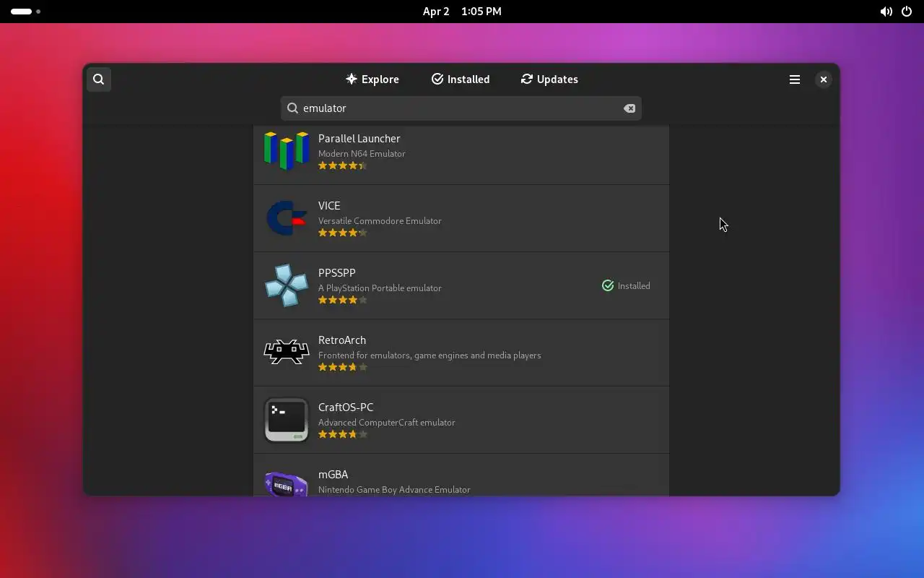Viewport: 924px width, 578px height.
Task: Click the magnifier icon inside the search field
Action: [292, 108]
